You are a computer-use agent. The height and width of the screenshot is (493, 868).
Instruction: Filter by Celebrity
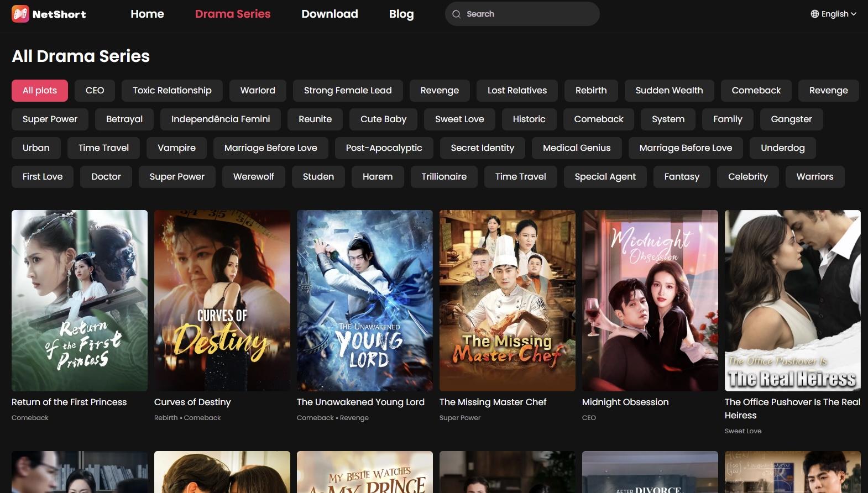point(748,177)
